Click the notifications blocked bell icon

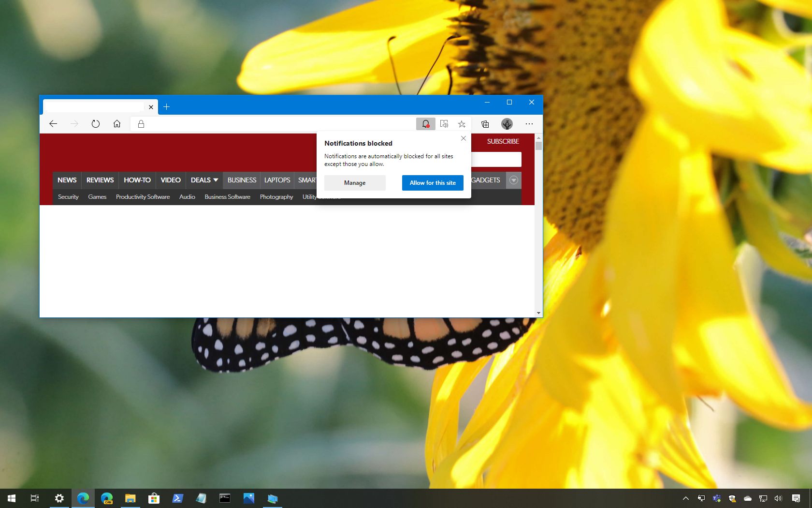pyautogui.click(x=425, y=124)
